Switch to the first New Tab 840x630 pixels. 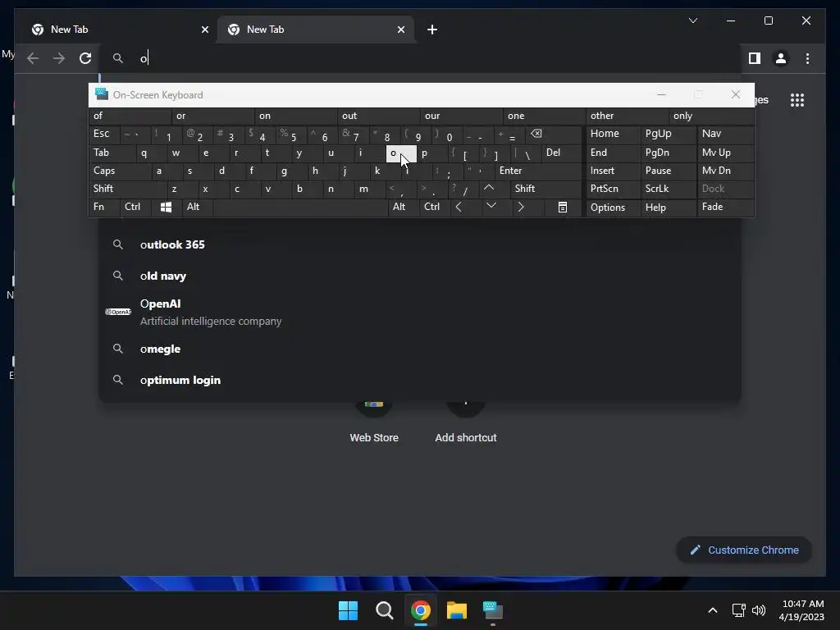tap(115, 30)
